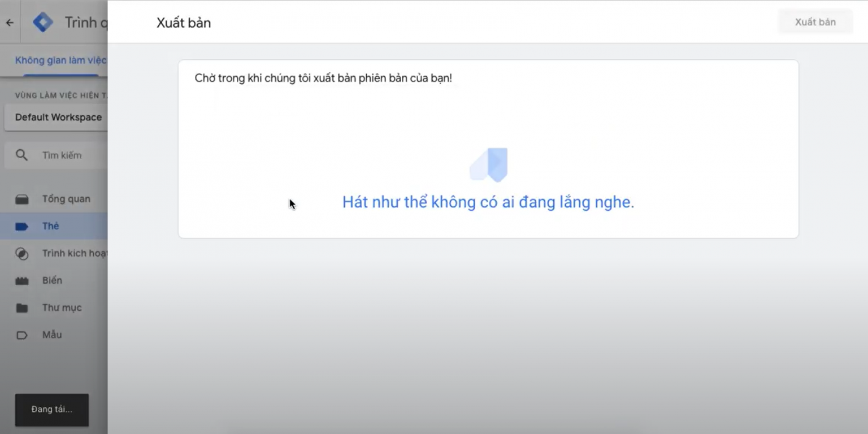Click the Mẫu template icon

21,335
